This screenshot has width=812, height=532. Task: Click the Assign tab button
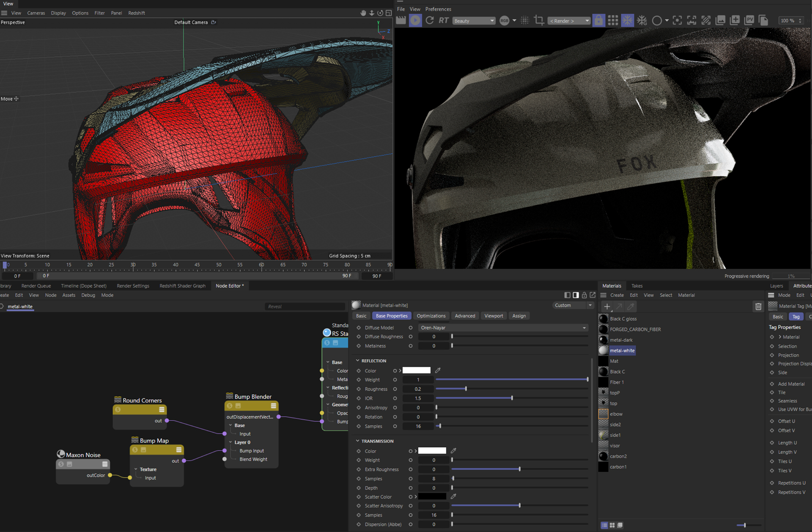click(519, 316)
